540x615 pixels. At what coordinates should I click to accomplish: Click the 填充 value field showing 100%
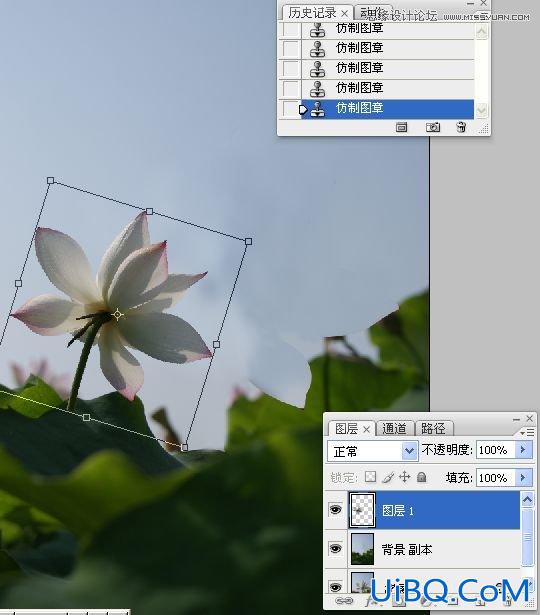(x=496, y=478)
